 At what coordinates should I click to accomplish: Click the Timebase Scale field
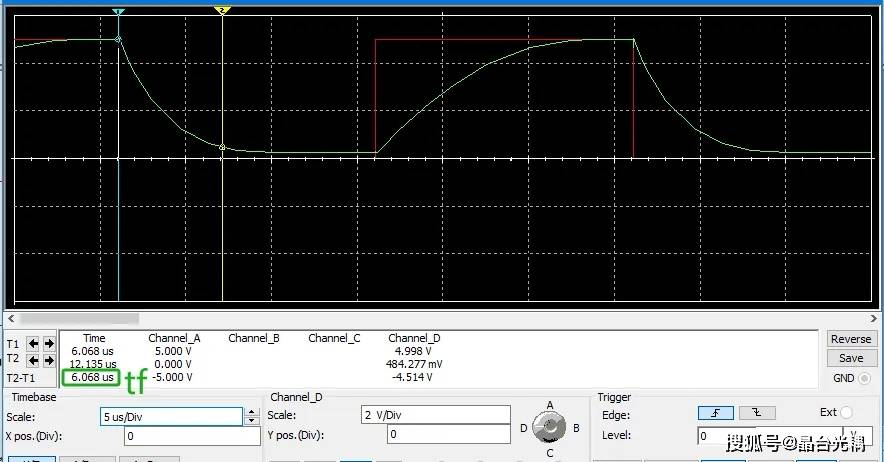coord(170,416)
